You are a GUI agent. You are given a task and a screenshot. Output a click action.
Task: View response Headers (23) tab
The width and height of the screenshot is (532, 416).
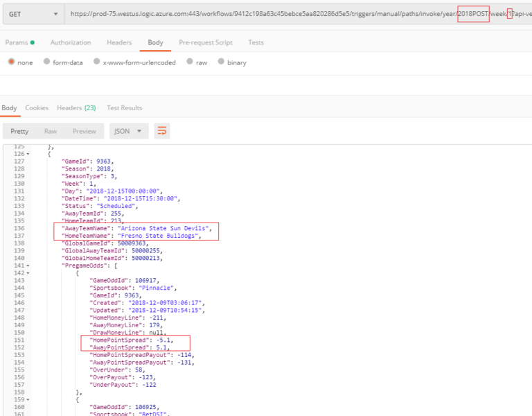(x=76, y=107)
